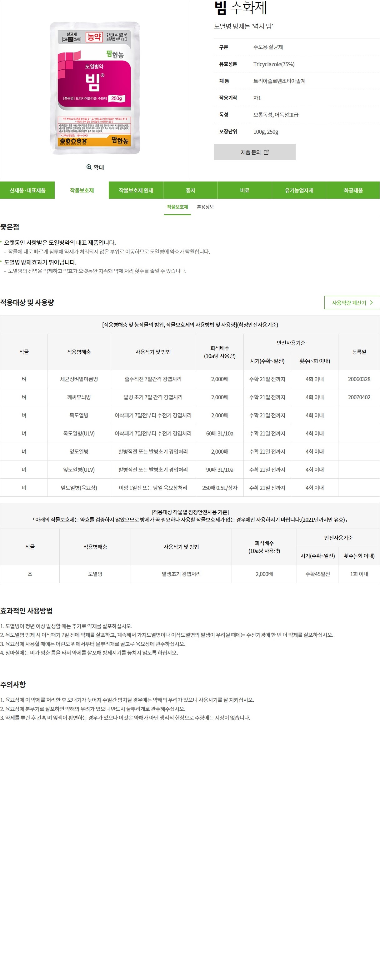
Task: Click the magnifier icon next to 확대
Action: (x=89, y=167)
